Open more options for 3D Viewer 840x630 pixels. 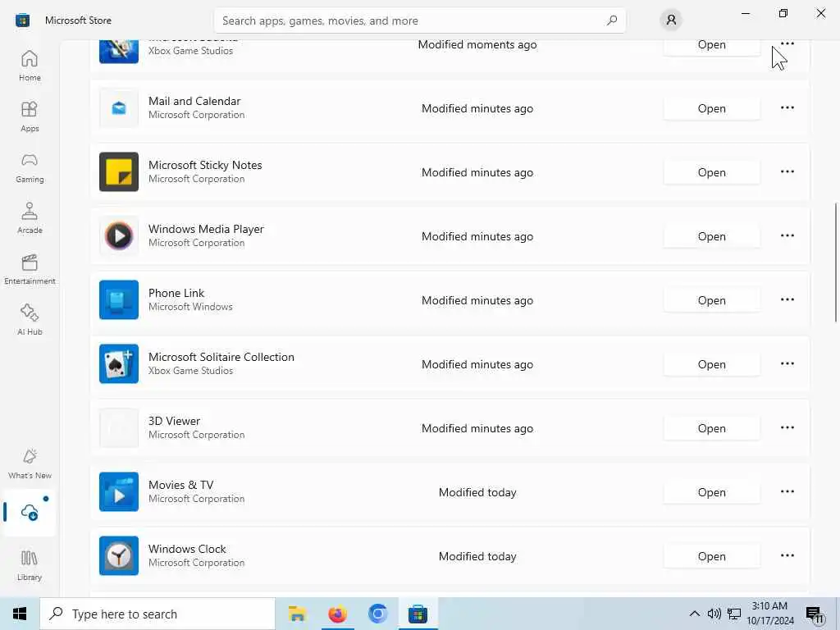(787, 427)
